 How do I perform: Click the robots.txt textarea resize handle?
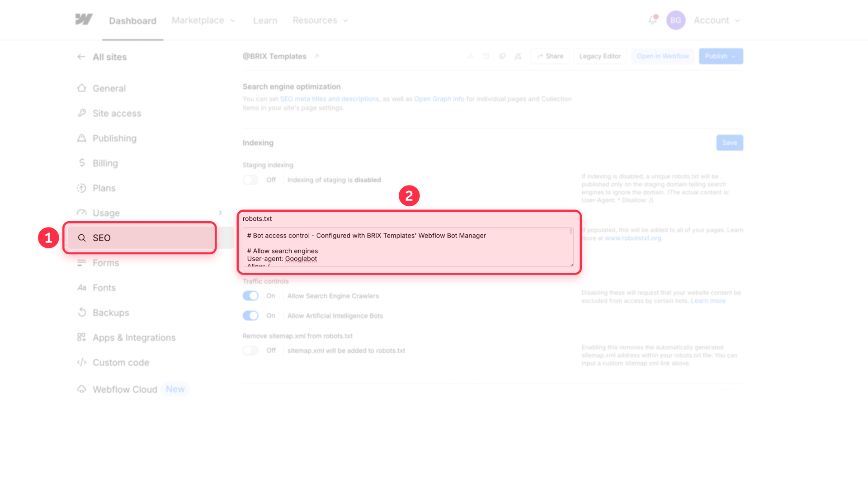tap(571, 265)
